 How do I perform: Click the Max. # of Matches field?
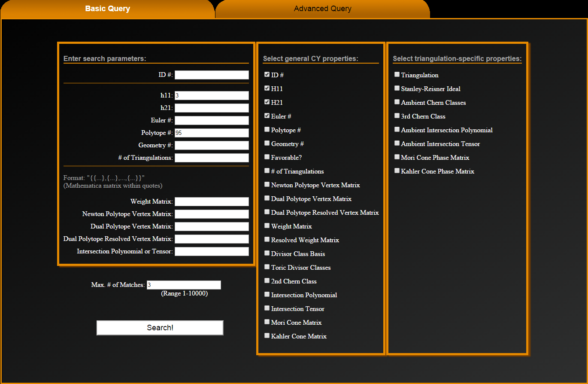click(184, 285)
